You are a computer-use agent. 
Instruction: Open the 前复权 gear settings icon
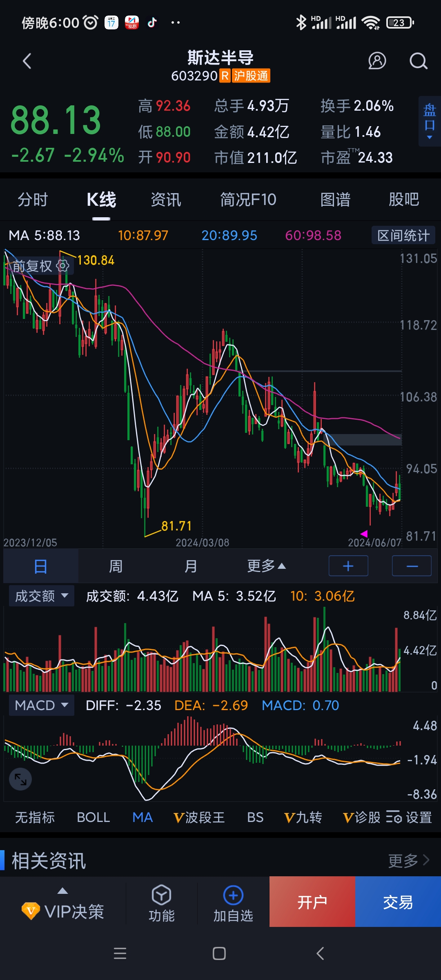62,266
